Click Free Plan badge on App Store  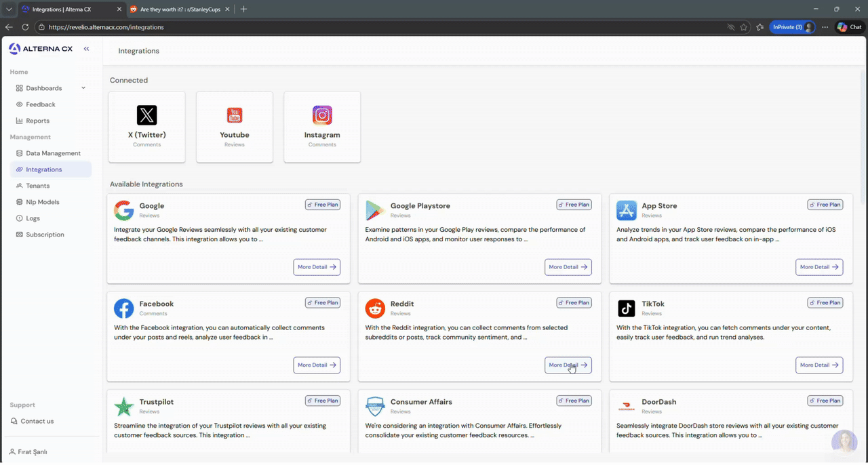(825, 205)
